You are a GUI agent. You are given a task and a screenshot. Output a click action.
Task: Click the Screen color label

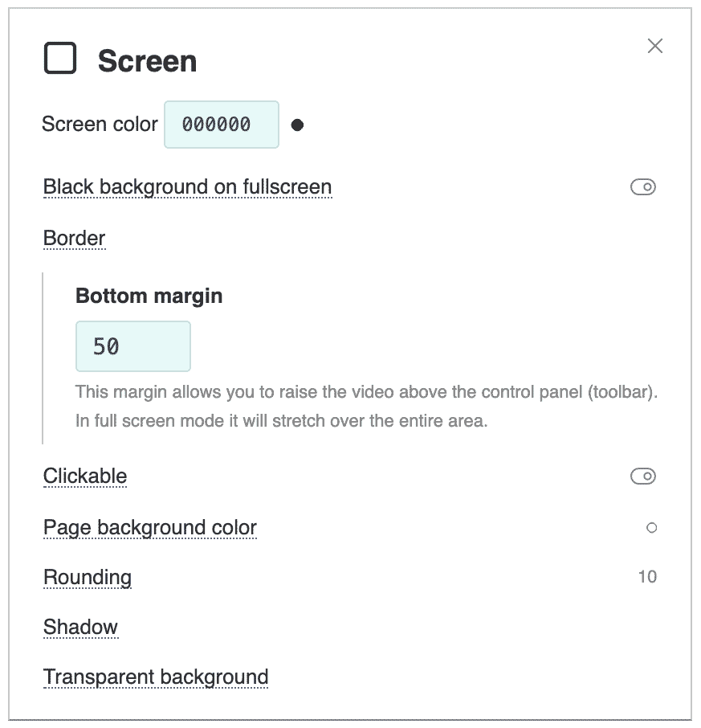(100, 125)
